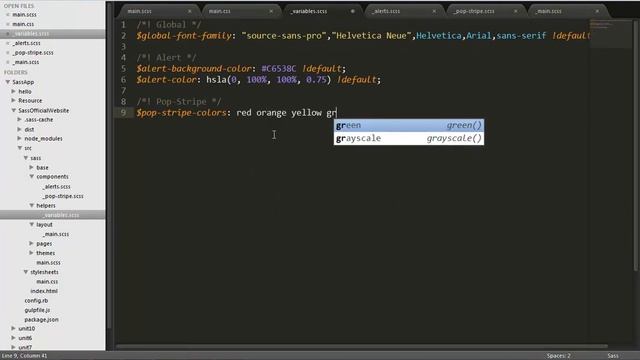Click line number 7 in the gutter
The width and height of the screenshot is (640, 360).
[123, 91]
